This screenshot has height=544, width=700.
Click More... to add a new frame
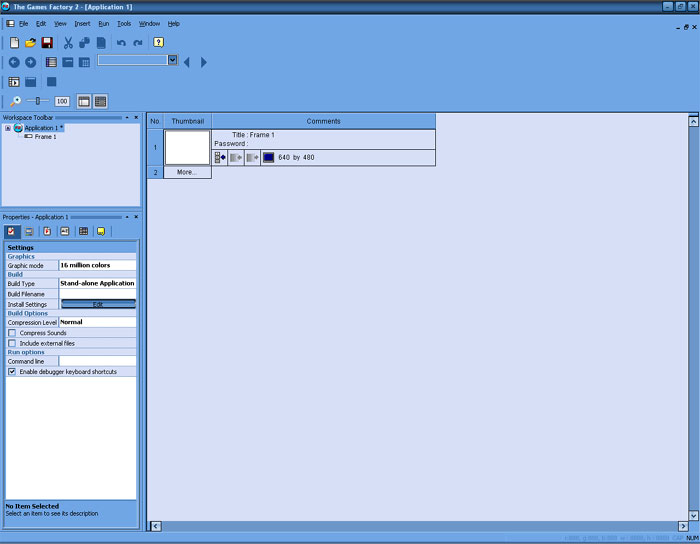[x=187, y=172]
